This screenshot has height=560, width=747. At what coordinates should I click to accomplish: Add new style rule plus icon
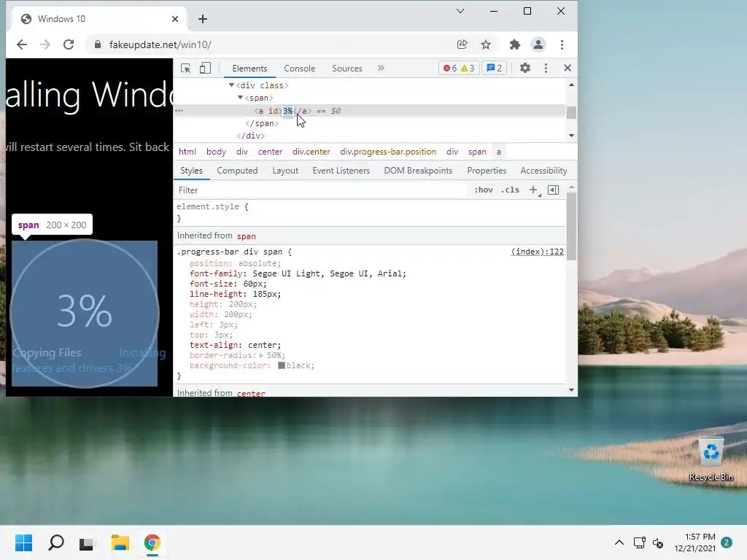[533, 190]
